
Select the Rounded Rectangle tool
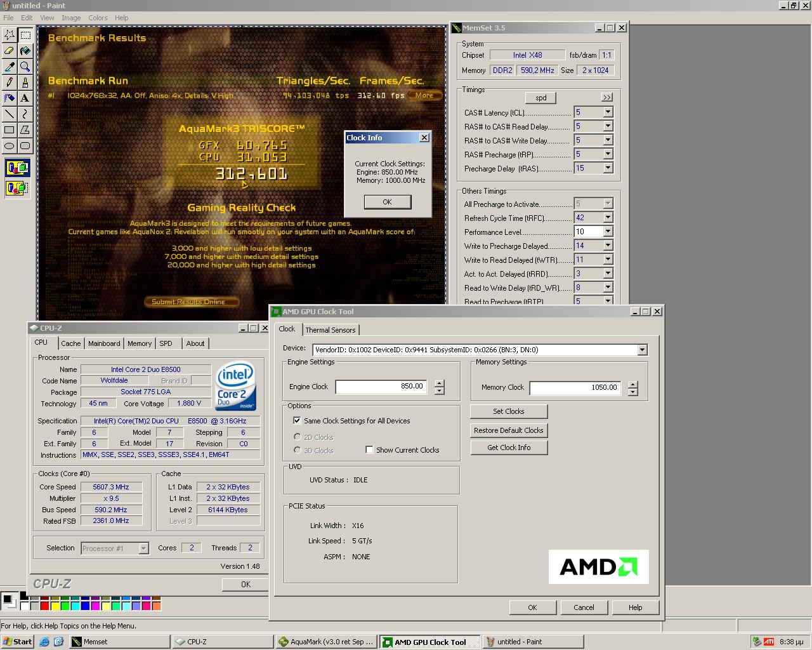tap(25, 146)
